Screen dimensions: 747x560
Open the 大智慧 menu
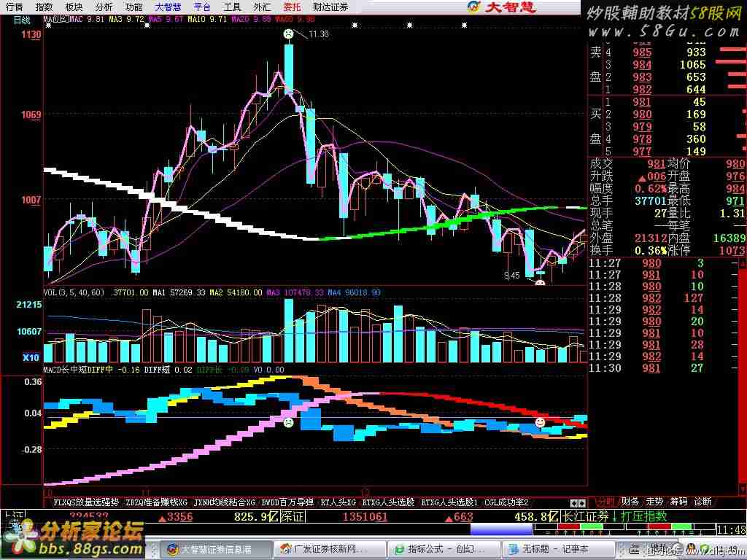click(168, 7)
